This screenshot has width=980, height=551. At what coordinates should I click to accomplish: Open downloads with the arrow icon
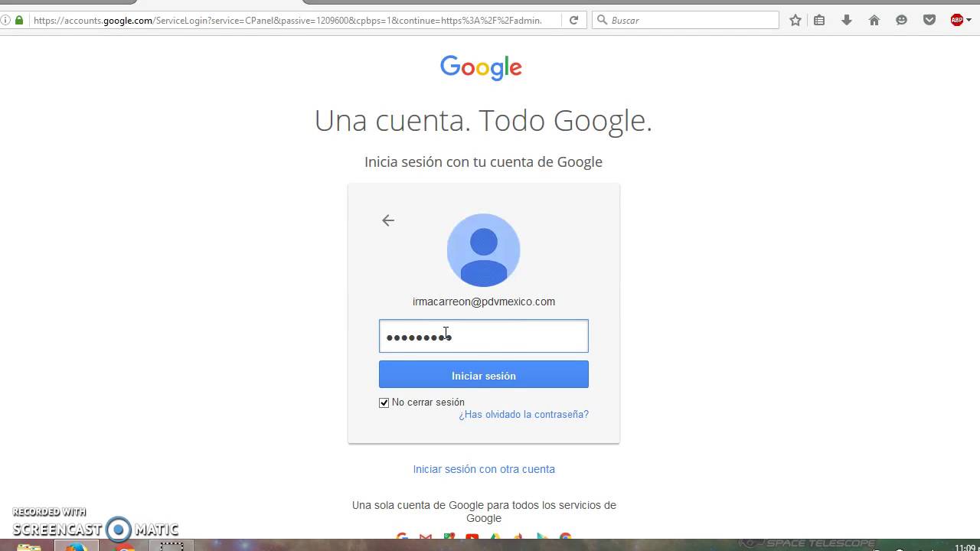pos(847,21)
